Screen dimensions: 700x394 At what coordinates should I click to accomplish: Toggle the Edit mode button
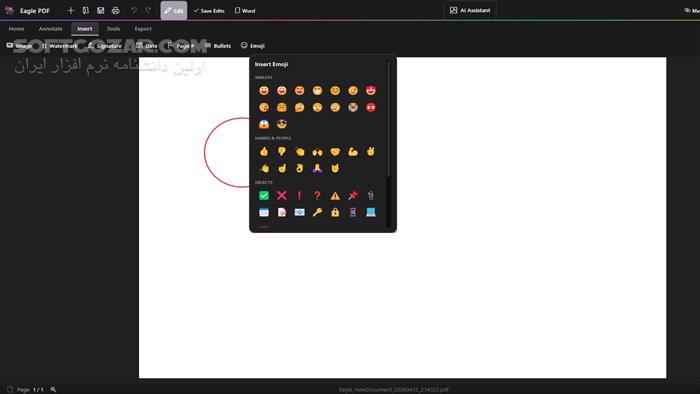[174, 10]
